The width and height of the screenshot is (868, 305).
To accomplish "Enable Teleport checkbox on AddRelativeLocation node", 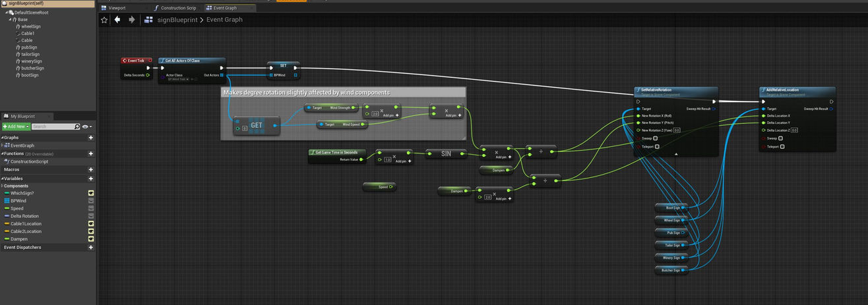I will pyautogui.click(x=782, y=146).
